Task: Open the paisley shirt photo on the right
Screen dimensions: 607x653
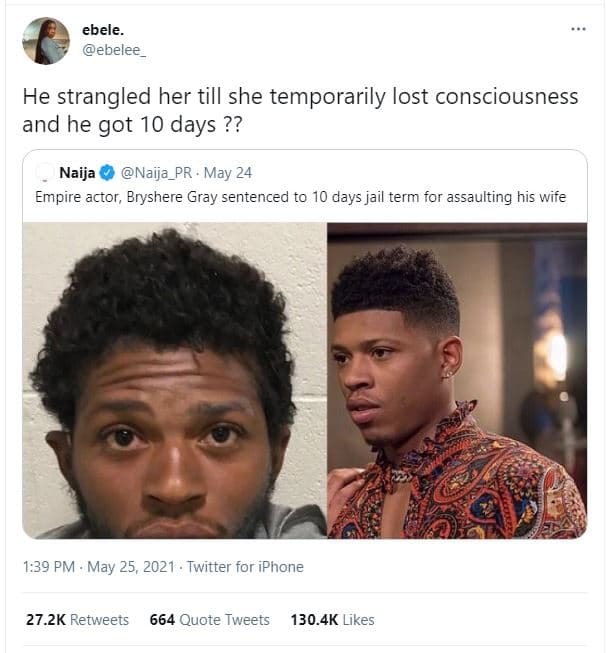Action: tap(457, 380)
